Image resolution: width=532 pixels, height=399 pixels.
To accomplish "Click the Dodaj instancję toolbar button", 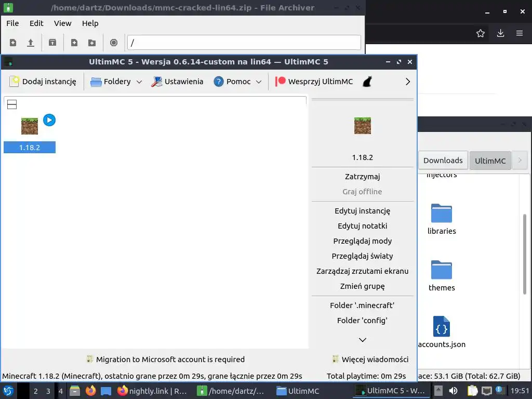I will tap(43, 82).
